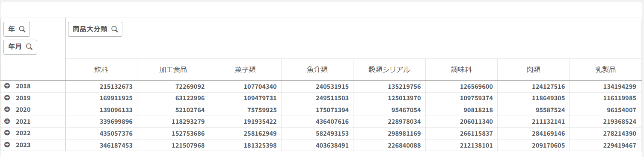
Task: Select the 魚介類 column header
Action: click(x=317, y=70)
